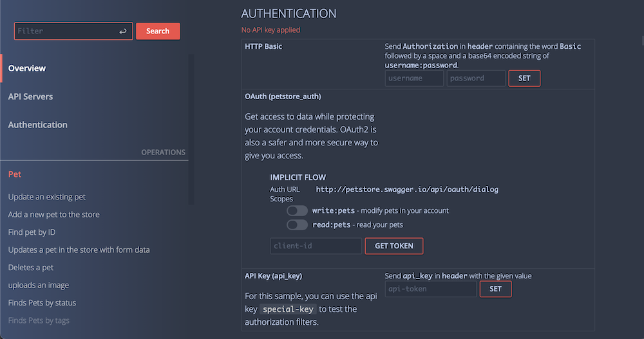
Task: Click the Pet operations group heading
Action: [15, 174]
